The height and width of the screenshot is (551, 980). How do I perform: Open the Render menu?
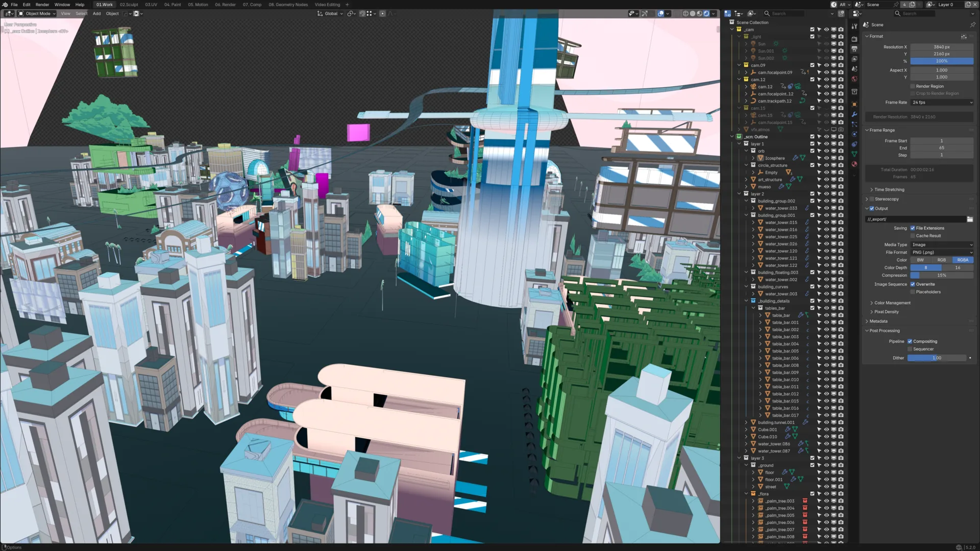click(42, 5)
